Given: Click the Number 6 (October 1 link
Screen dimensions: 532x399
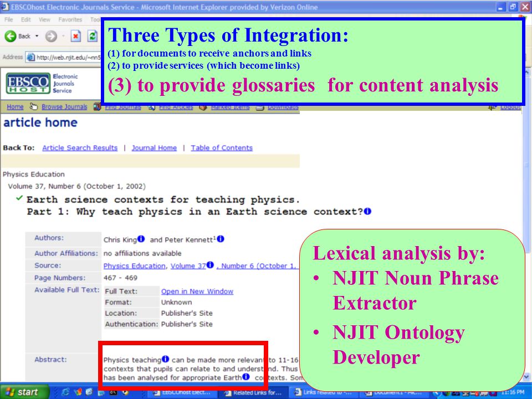Looking at the screenshot, I should tap(257, 266).
